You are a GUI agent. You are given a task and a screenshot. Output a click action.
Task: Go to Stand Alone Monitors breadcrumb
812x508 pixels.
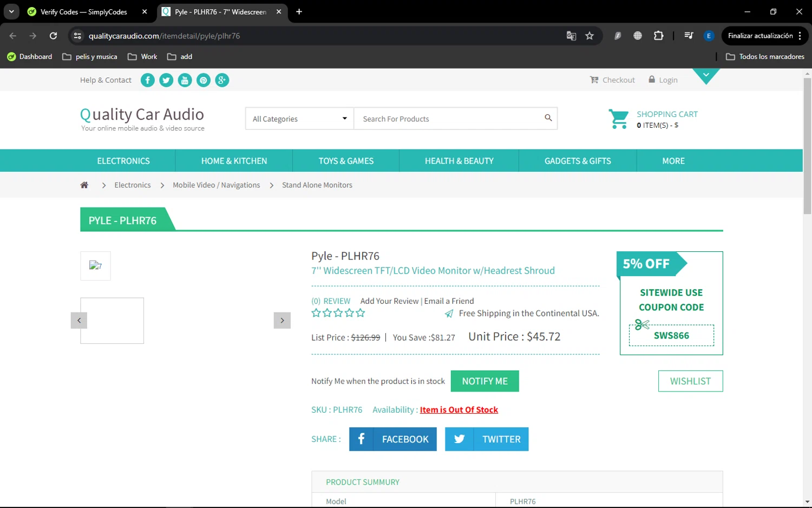(317, 185)
